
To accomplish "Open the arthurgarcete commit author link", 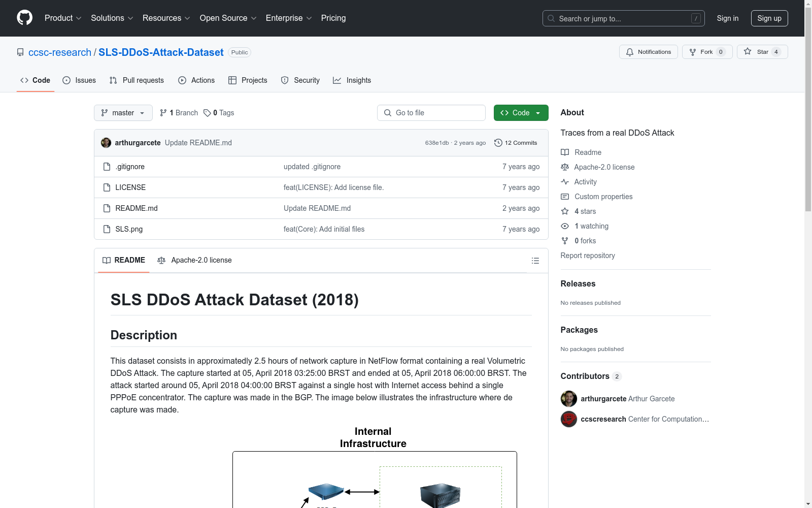I will [138, 143].
